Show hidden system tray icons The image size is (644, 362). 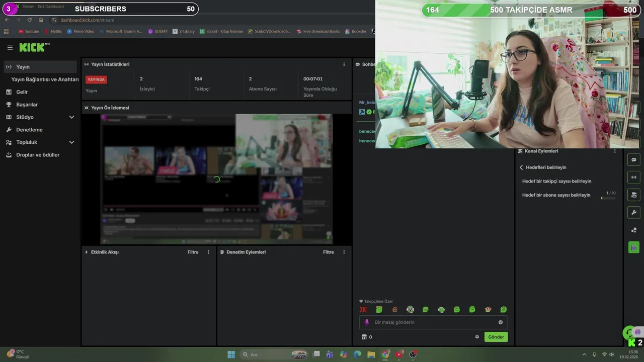pyautogui.click(x=584, y=354)
